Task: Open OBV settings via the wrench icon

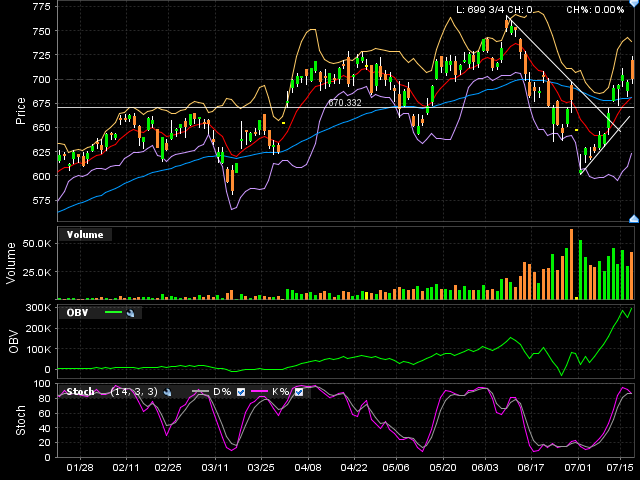Action: tap(131, 313)
